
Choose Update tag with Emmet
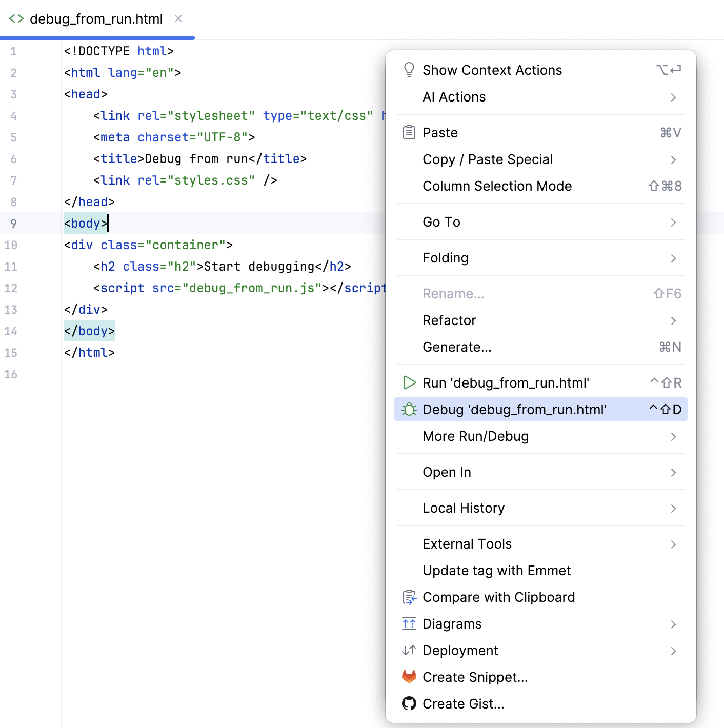pyautogui.click(x=496, y=570)
